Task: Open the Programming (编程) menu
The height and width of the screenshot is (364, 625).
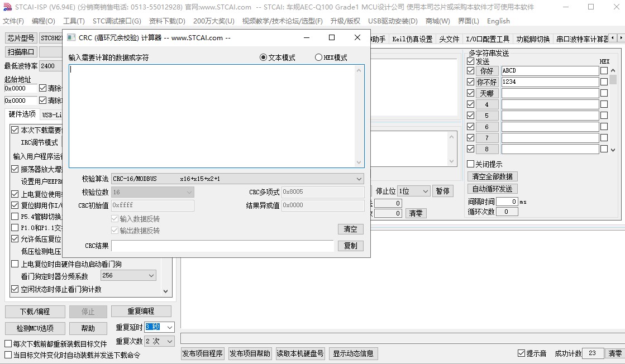Action: pyautogui.click(x=44, y=21)
